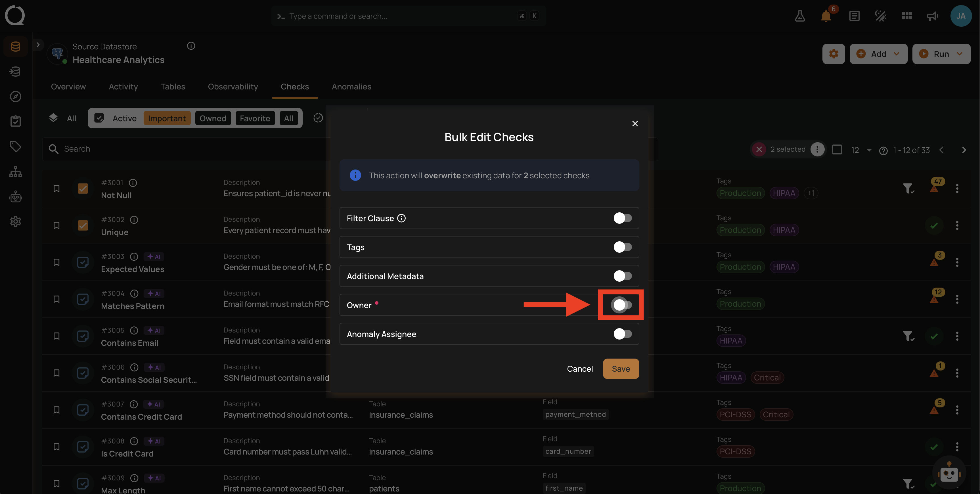Switch to the Activity tab
This screenshot has width=980, height=494.
(123, 87)
